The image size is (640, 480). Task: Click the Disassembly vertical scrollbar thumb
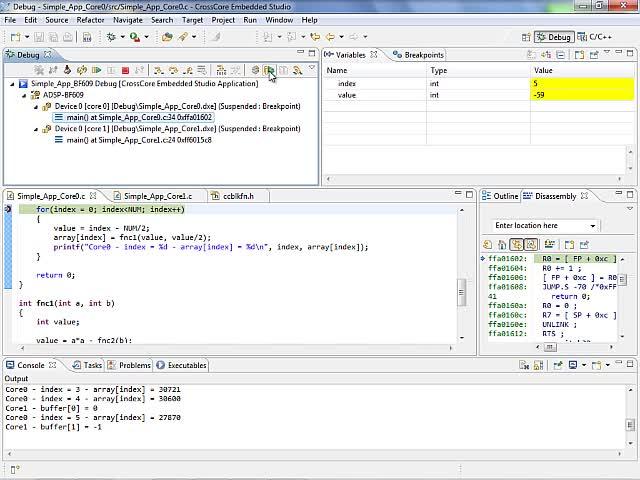click(x=622, y=280)
